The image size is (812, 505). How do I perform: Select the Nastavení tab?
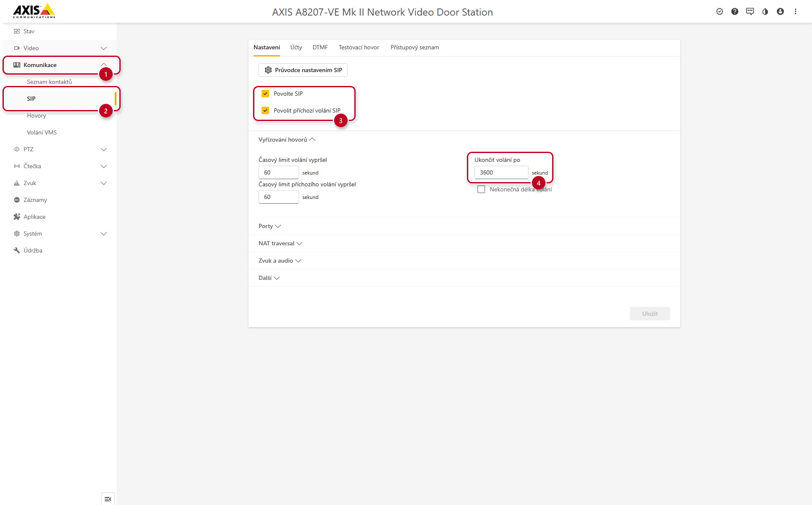[x=267, y=48]
